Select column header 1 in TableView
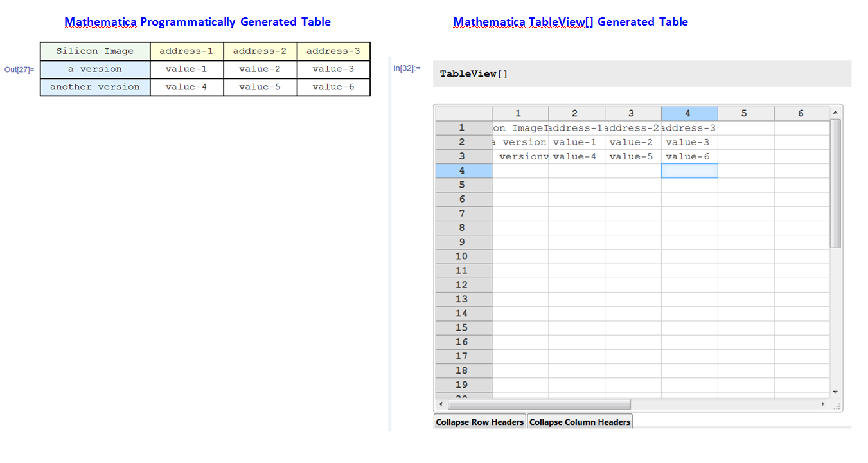868x463 pixels. coord(520,113)
